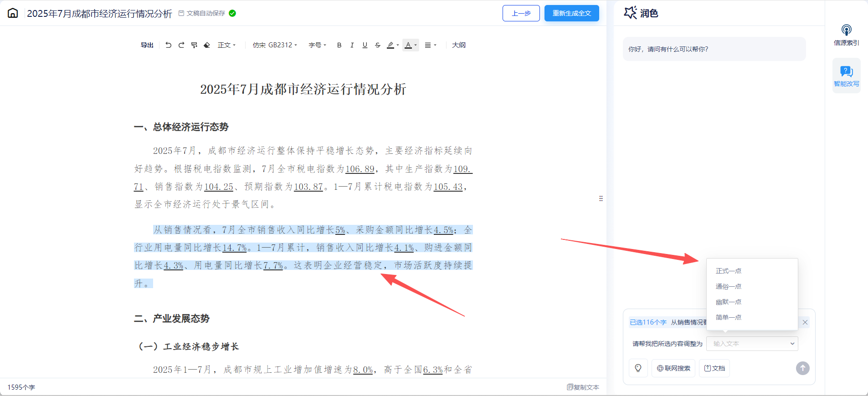Image resolution: width=868 pixels, height=396 pixels.
Task: Toggle bold formatting
Action: point(339,45)
